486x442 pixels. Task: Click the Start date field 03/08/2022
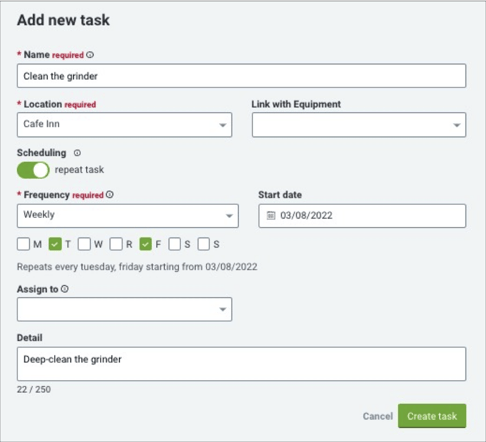pos(362,216)
